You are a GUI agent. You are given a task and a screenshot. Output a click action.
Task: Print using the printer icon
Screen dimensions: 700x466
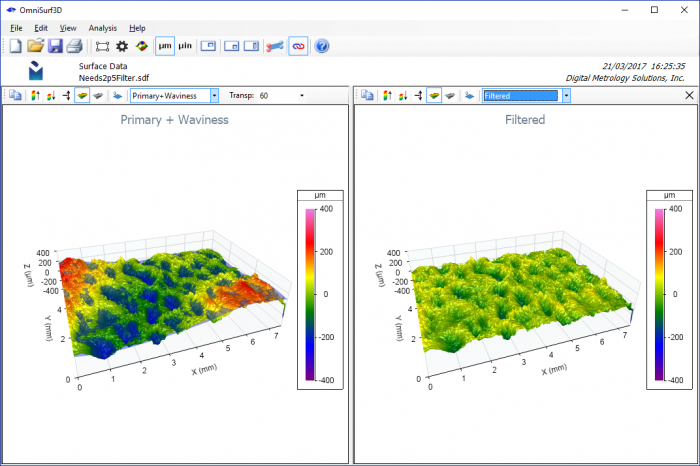pyautogui.click(x=75, y=46)
